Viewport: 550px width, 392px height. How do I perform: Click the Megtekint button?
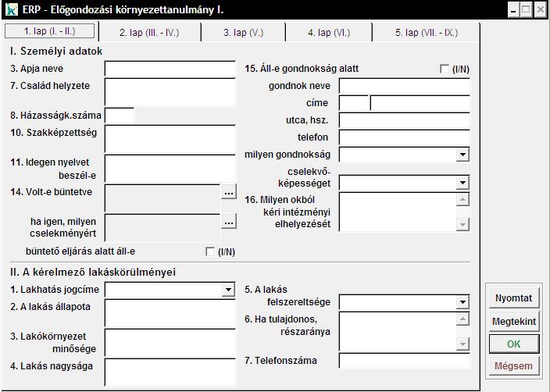tap(513, 321)
